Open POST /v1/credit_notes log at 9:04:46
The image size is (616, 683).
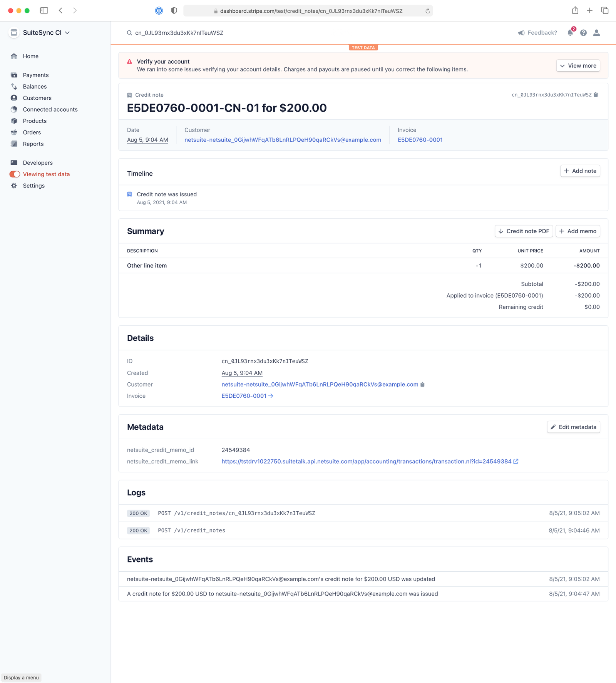point(363,530)
